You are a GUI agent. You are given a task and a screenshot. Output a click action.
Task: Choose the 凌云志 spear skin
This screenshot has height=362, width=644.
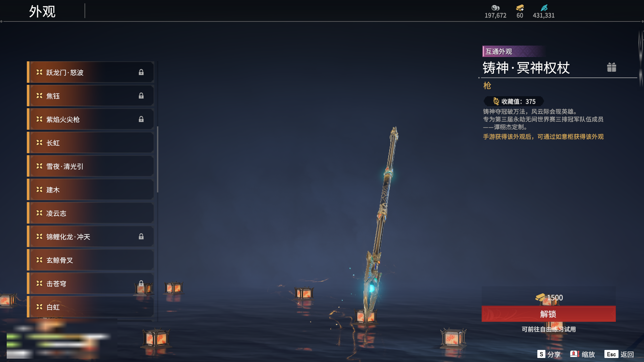pos(91,213)
